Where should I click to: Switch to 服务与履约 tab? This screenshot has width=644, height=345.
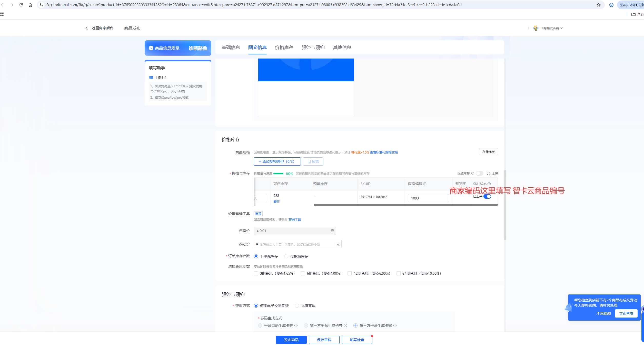pos(313,47)
